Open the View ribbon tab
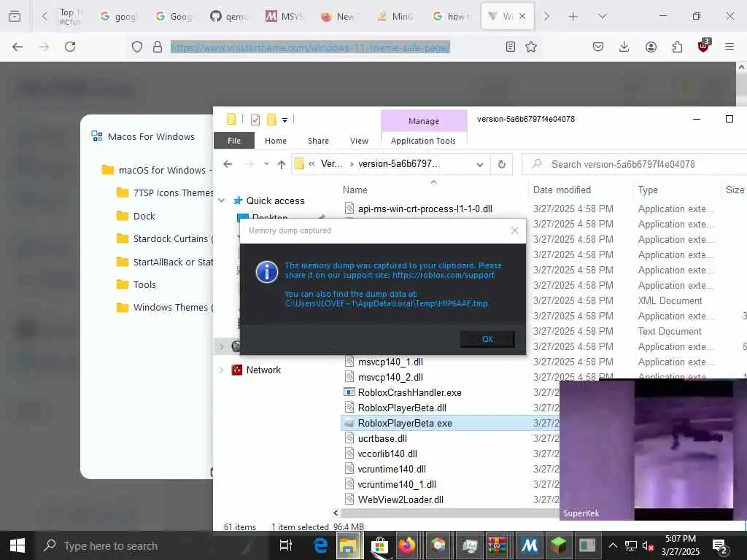The width and height of the screenshot is (747, 560). (x=359, y=141)
